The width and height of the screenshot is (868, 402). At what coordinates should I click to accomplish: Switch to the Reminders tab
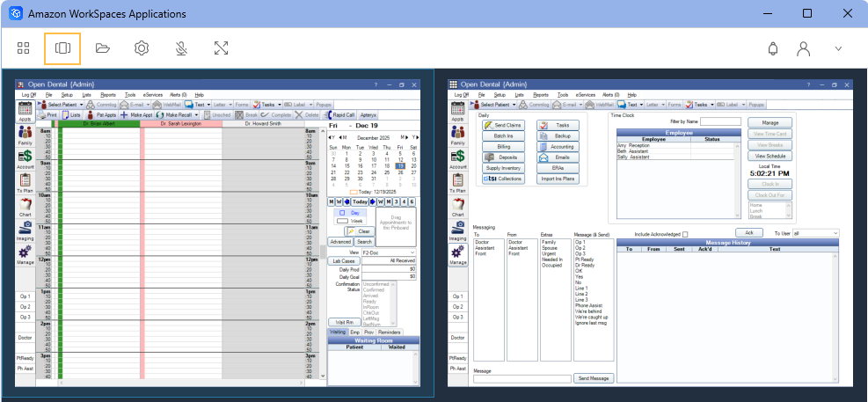[x=390, y=332]
